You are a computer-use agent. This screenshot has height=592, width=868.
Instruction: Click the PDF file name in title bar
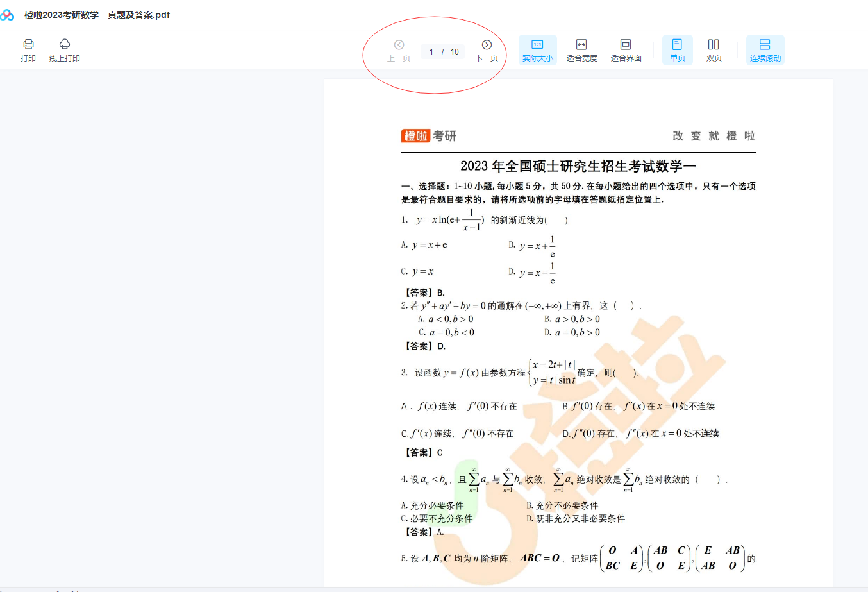pos(97,15)
